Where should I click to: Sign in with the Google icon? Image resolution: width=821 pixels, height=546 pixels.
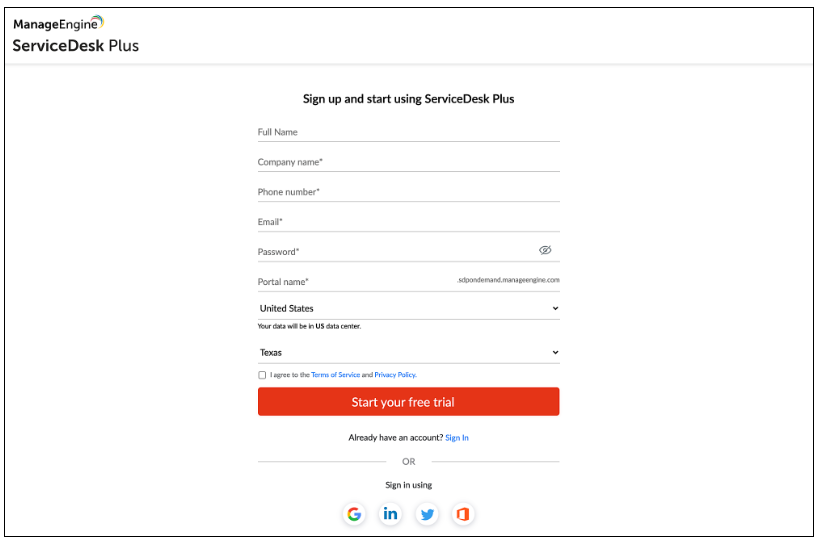(x=354, y=514)
